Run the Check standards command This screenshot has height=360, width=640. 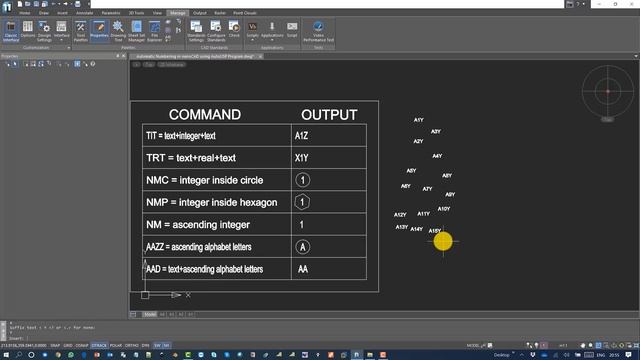point(234,29)
